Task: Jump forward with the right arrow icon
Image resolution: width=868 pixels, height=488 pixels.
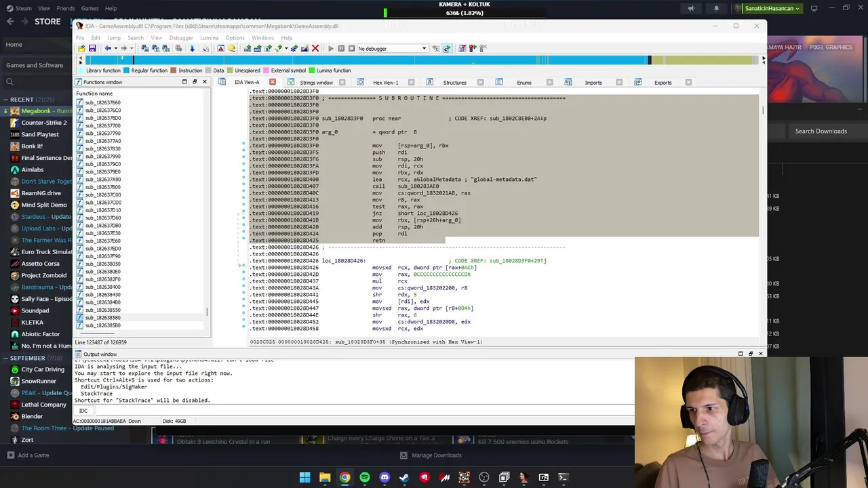Action: [123, 48]
